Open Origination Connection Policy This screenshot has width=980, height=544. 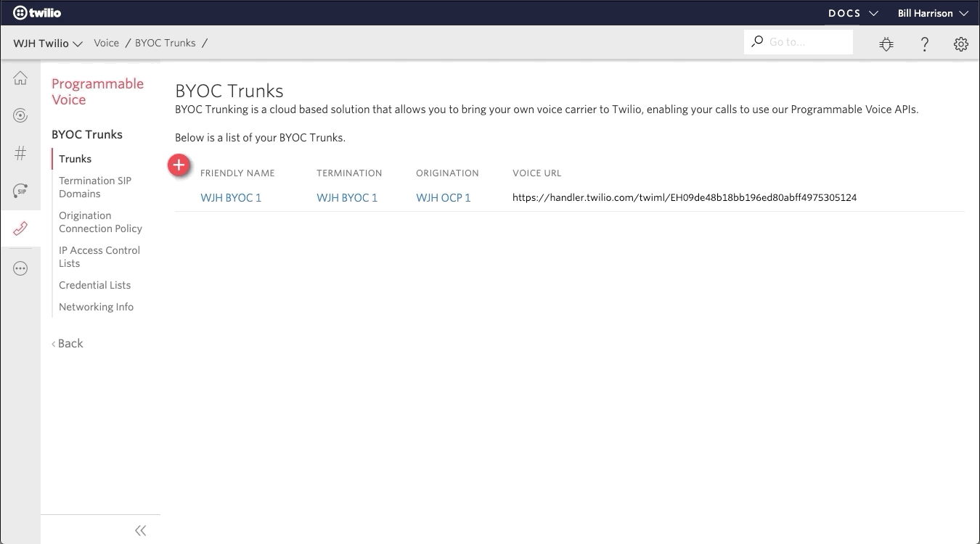(100, 222)
